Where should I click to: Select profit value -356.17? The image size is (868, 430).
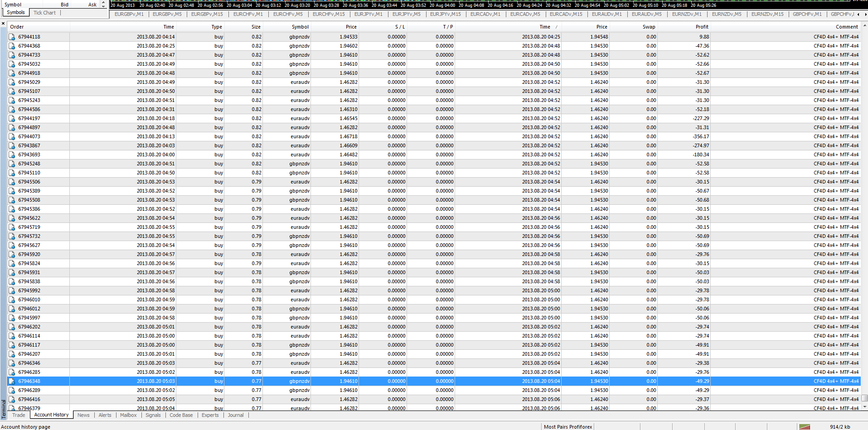click(x=701, y=136)
